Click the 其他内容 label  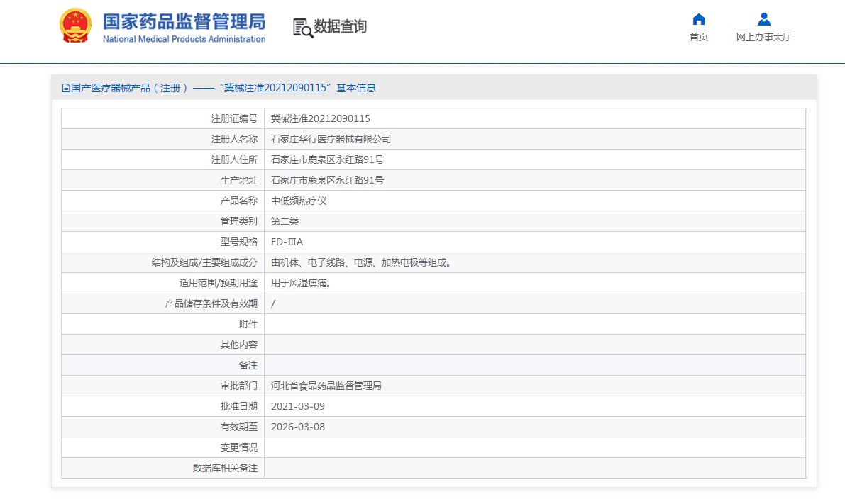[238, 345]
